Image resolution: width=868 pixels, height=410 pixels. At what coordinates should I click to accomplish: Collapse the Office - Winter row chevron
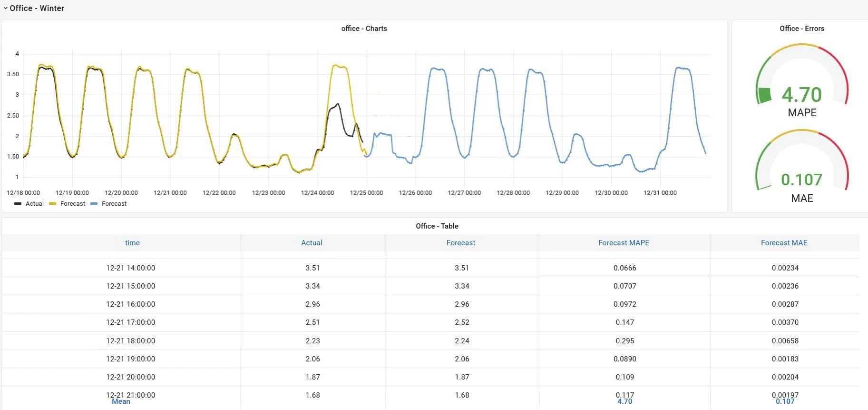click(x=6, y=8)
